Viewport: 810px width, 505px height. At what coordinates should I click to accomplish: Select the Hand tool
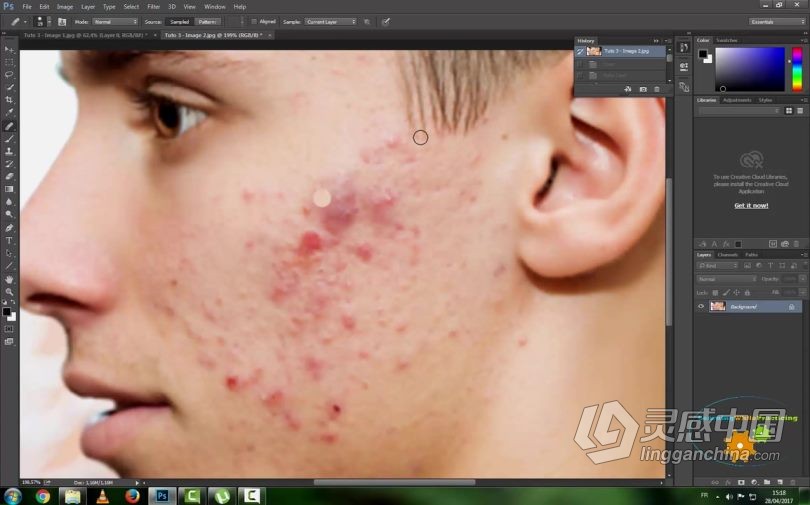coord(9,279)
